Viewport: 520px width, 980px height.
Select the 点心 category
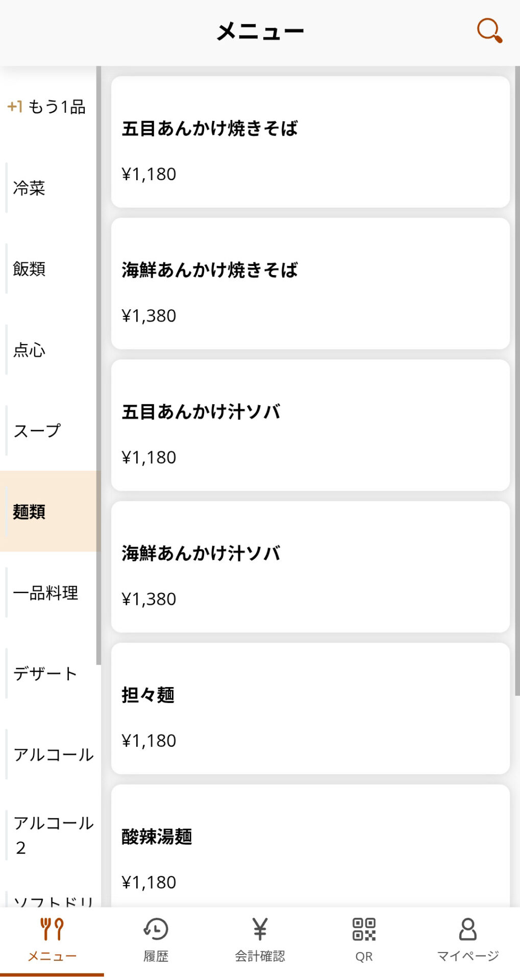point(30,350)
